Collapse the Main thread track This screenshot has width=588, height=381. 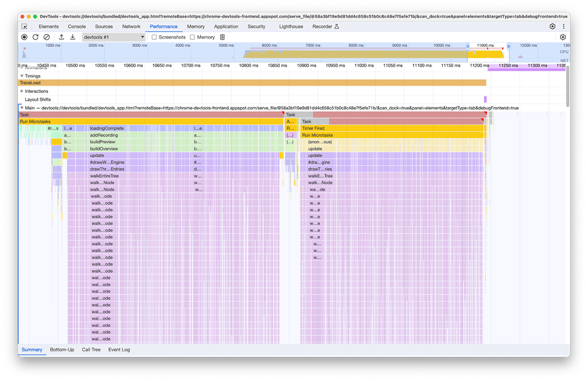coord(21,108)
